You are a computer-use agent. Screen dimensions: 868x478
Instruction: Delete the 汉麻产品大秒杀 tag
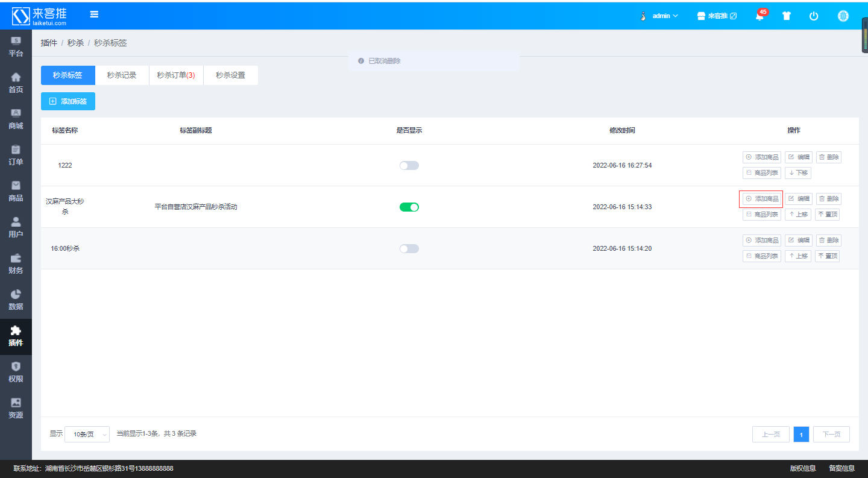(x=829, y=199)
